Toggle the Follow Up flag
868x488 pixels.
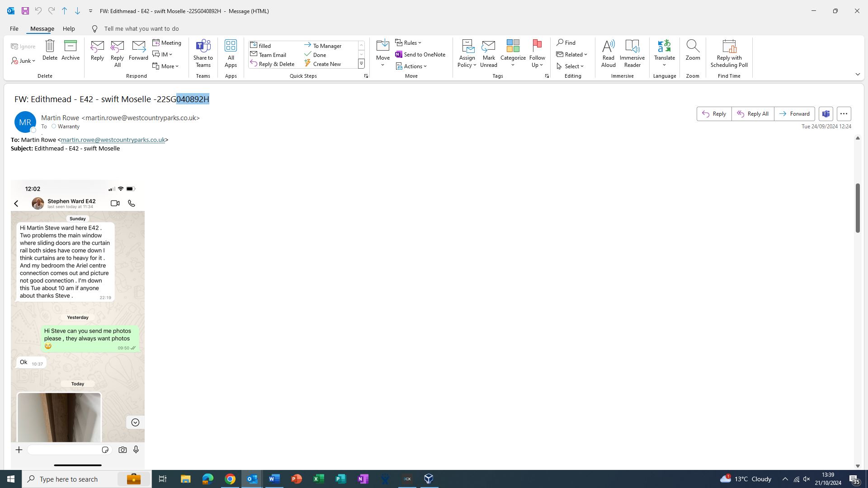point(537,45)
